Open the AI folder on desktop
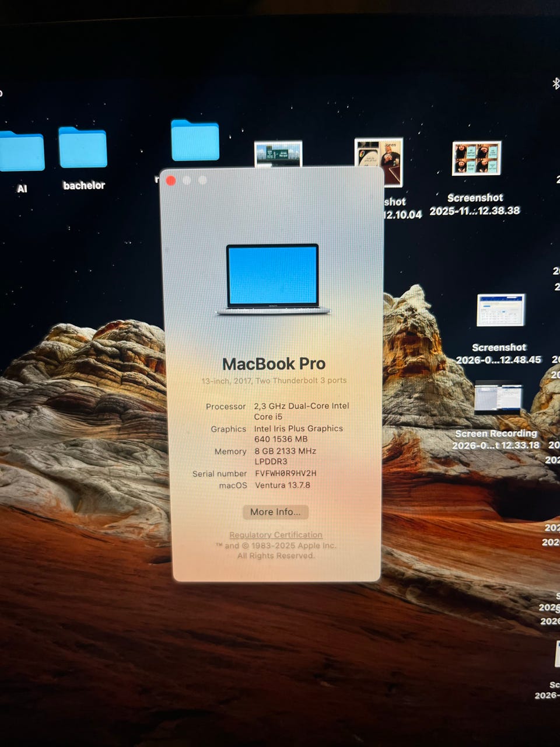This screenshot has width=560, height=747. pyautogui.click(x=22, y=151)
